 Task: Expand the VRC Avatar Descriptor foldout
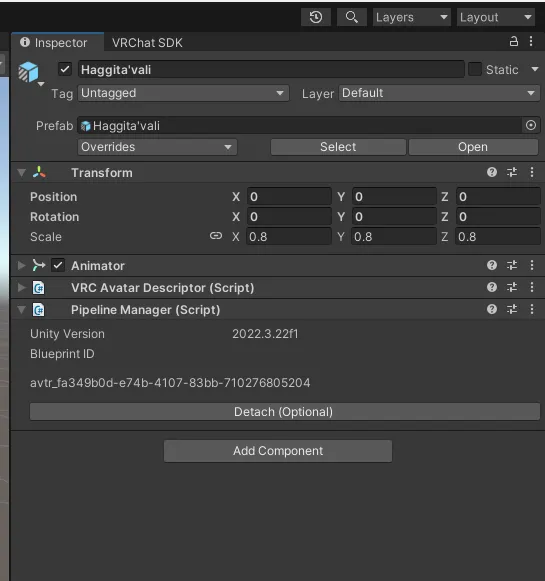[21, 288]
